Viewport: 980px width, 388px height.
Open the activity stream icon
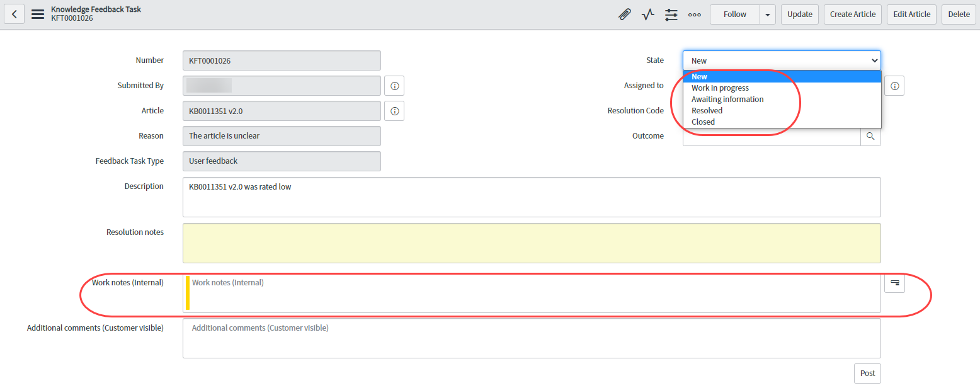tap(648, 14)
